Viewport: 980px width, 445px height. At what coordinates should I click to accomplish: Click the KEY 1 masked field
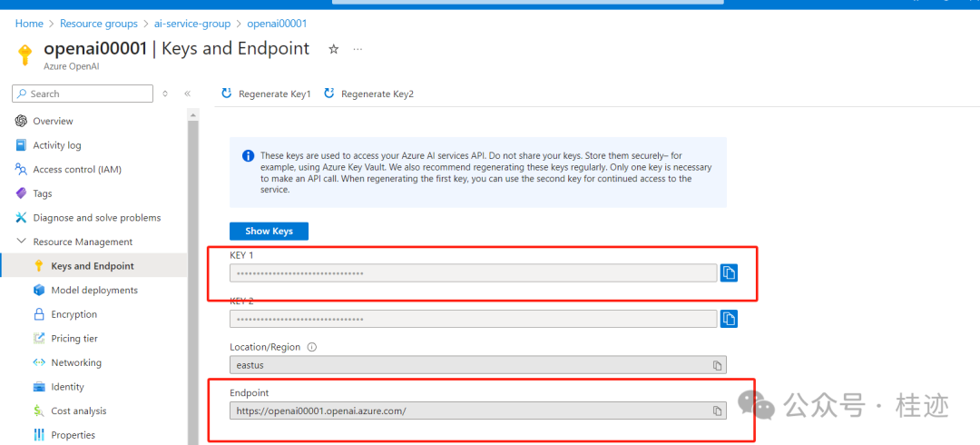click(x=473, y=272)
